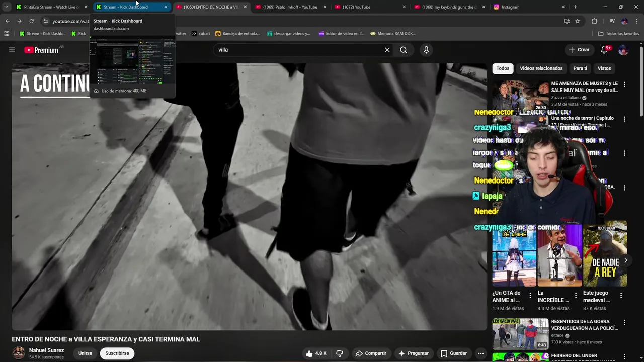The width and height of the screenshot is (644, 362).
Task: Like the video (4.8 K)
Action: [316, 353]
